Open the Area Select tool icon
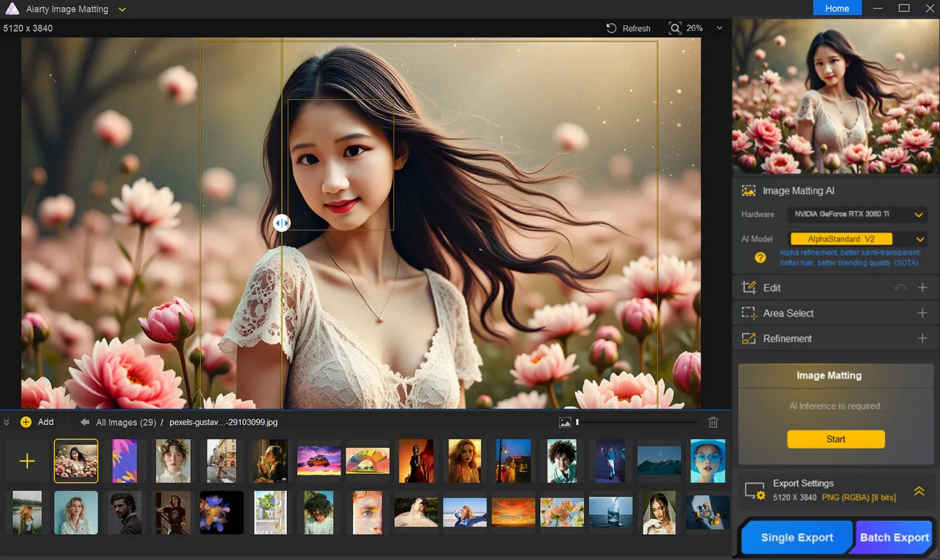The height and width of the screenshot is (560, 940). [750, 312]
